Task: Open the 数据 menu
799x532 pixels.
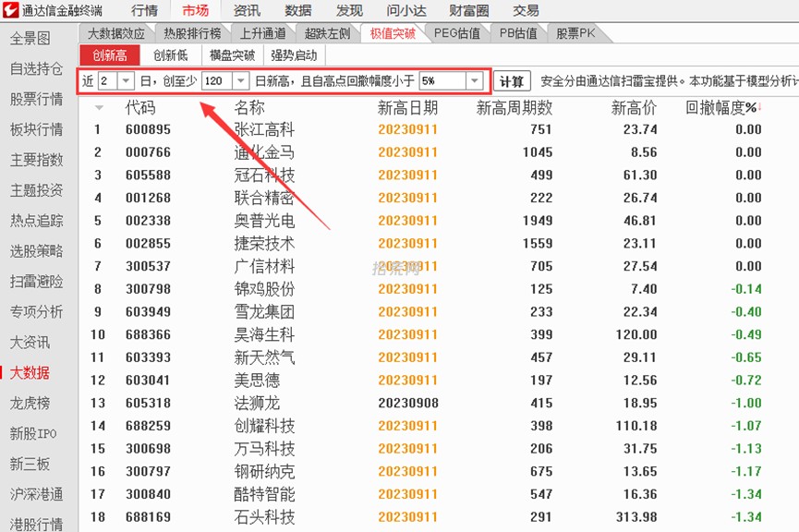Action: tap(298, 11)
